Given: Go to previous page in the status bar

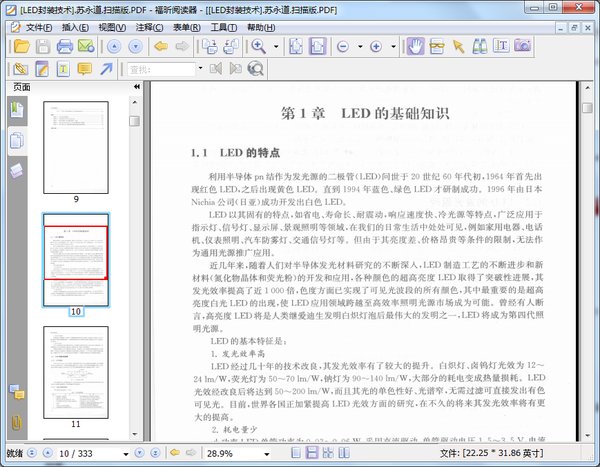Looking at the screenshot, I should (x=47, y=453).
